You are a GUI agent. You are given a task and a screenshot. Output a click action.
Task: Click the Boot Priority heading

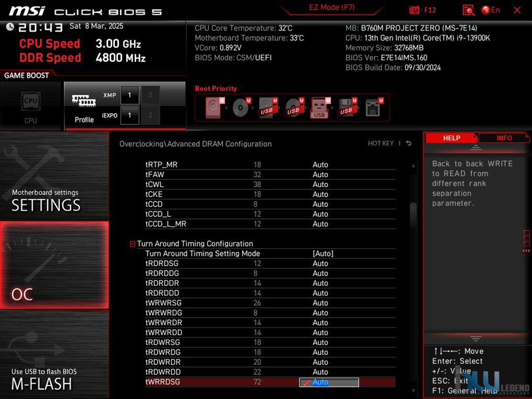click(x=216, y=89)
